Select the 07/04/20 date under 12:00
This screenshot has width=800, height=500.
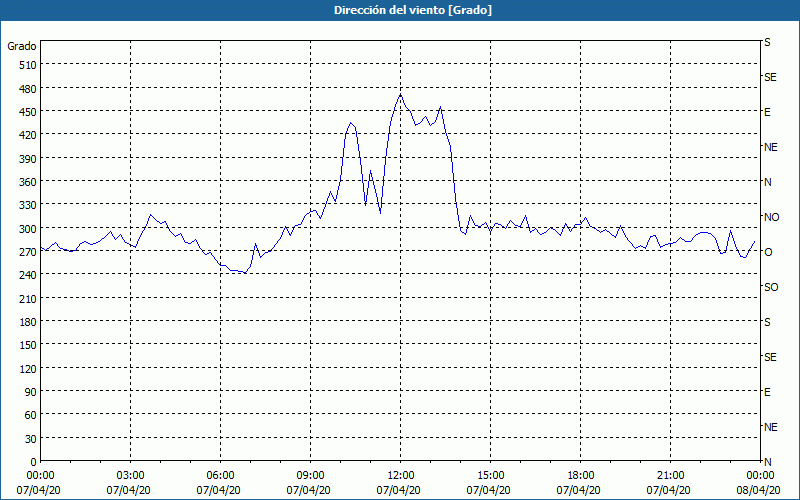(x=398, y=490)
